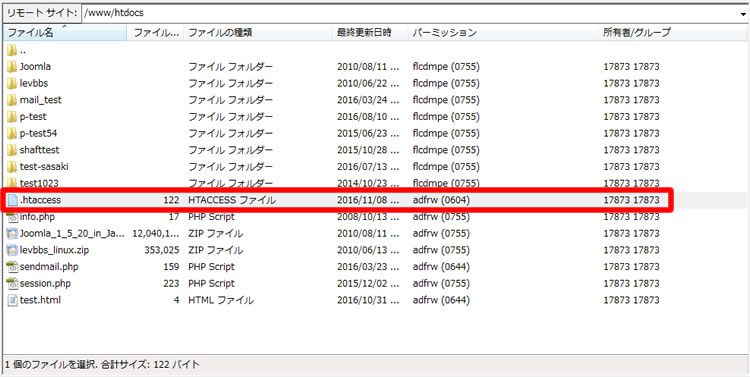The image size is (750, 377).
Task: Select the Joomla folder name
Action: pyautogui.click(x=35, y=67)
